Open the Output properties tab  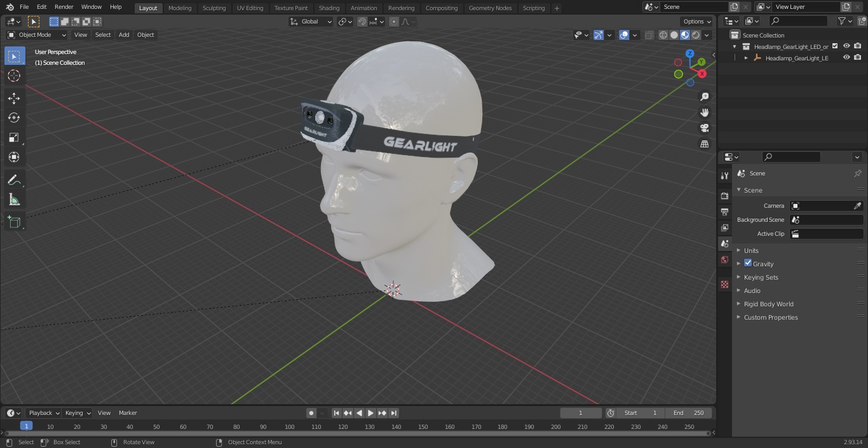[x=724, y=212]
